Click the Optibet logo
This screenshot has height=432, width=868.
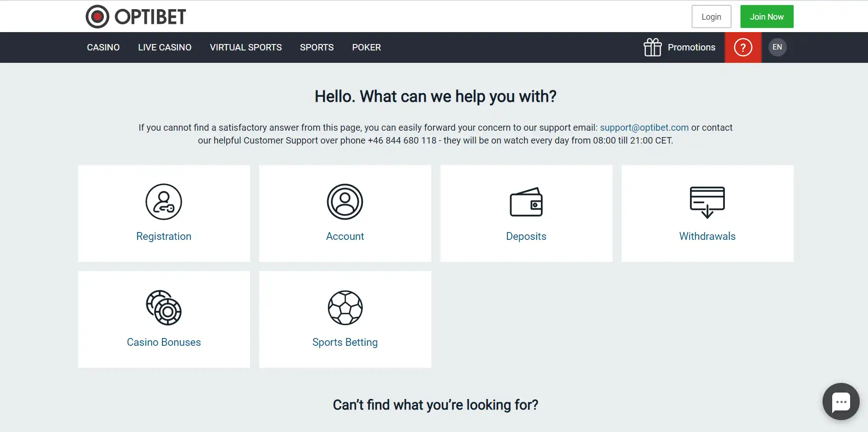[x=136, y=17]
